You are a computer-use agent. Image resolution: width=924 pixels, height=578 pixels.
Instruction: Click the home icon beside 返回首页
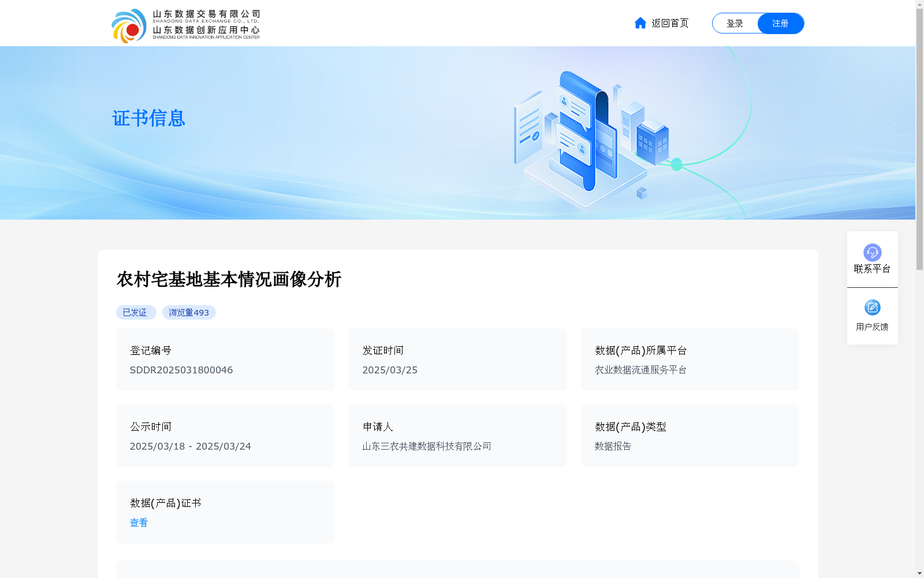tap(640, 23)
